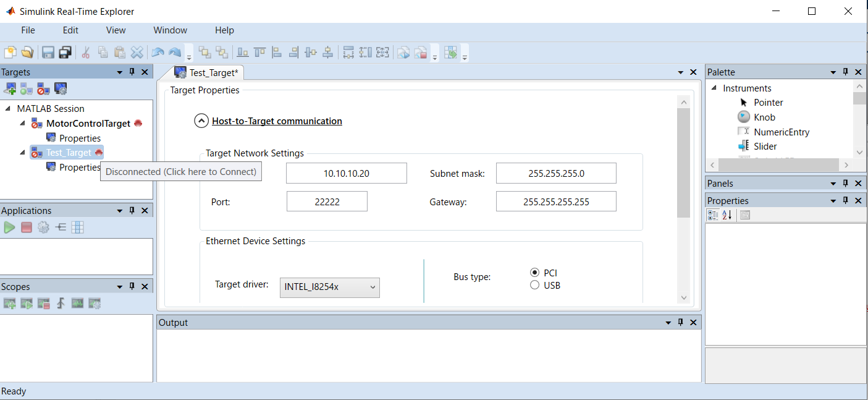Click the red connect indicator beside Test_Target
The width and height of the screenshot is (868, 400).
pos(99,153)
